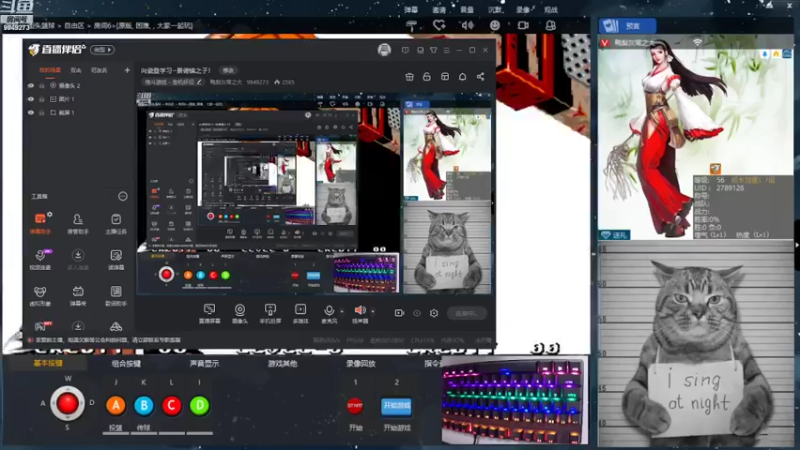Click the blue tab above the character panel

point(627,26)
